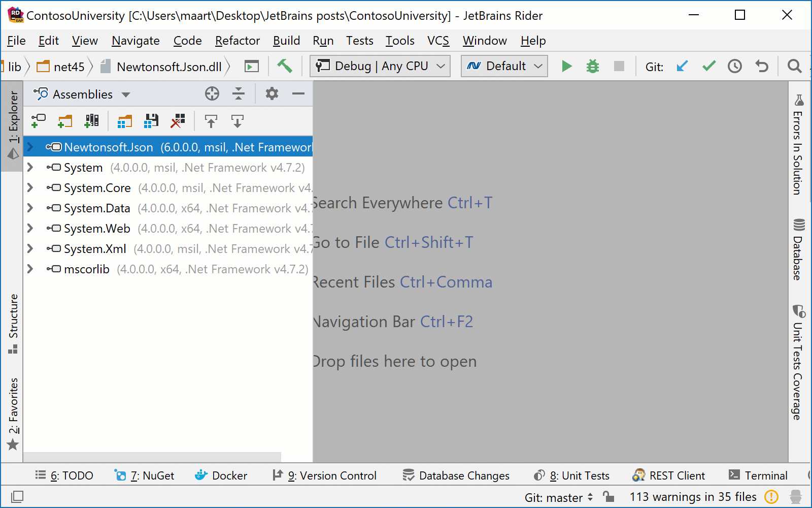Select the 'Add Assembly' icon in assemblies toolbar
The width and height of the screenshot is (812, 508).
point(38,121)
